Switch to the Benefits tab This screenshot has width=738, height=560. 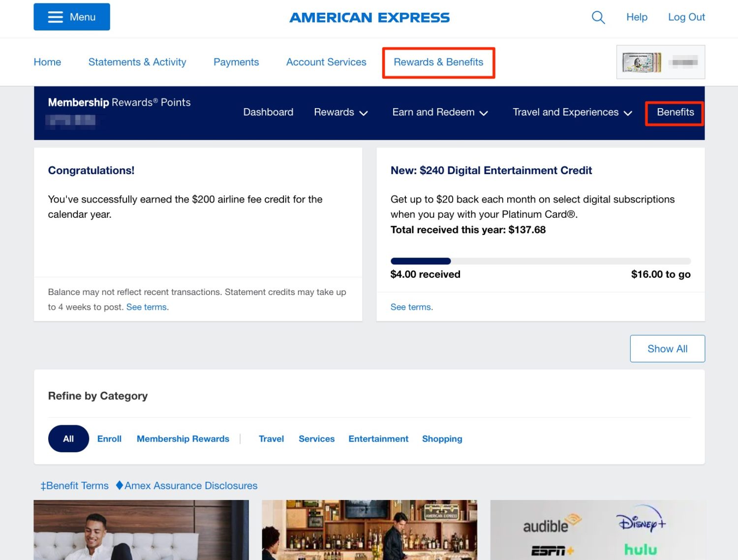pos(674,112)
